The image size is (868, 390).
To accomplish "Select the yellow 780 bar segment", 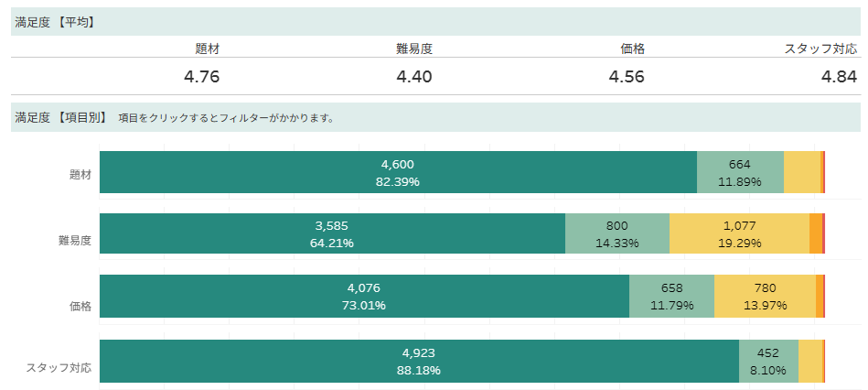I will click(765, 297).
